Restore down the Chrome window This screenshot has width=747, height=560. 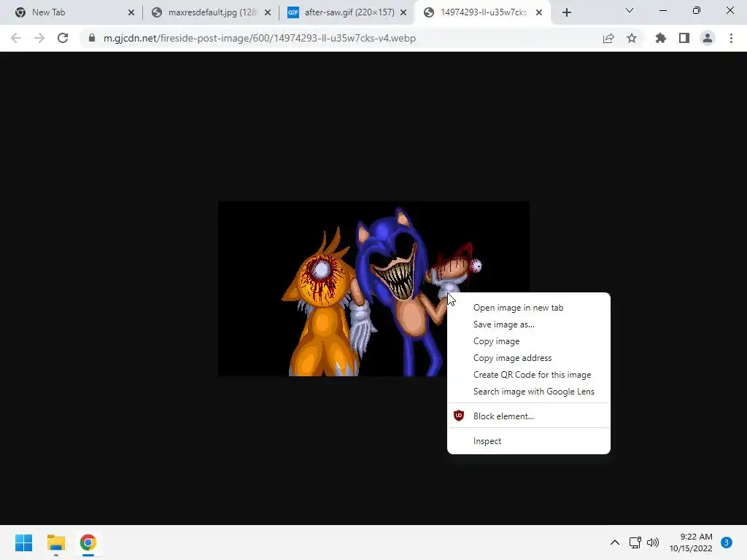pos(697,10)
